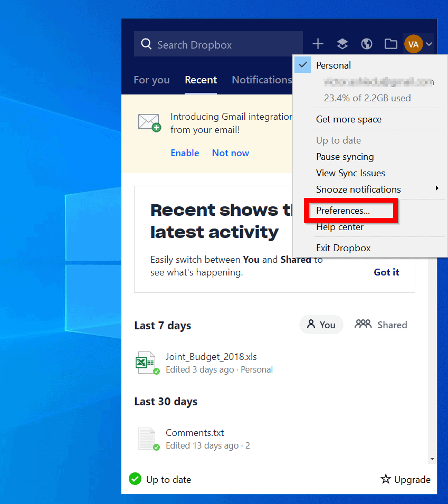Click inside the Search Dropbox field

click(218, 44)
